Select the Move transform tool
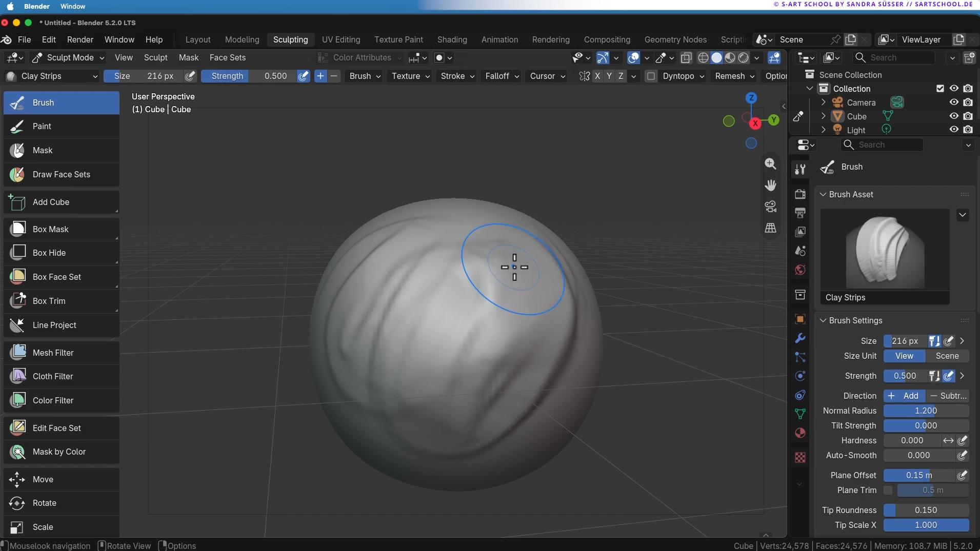Screen dimensions: 980x551 (62, 479)
